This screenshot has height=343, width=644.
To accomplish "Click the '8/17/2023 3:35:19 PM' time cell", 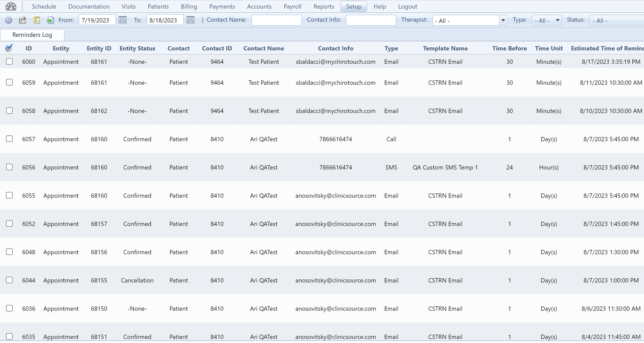I will point(611,62).
